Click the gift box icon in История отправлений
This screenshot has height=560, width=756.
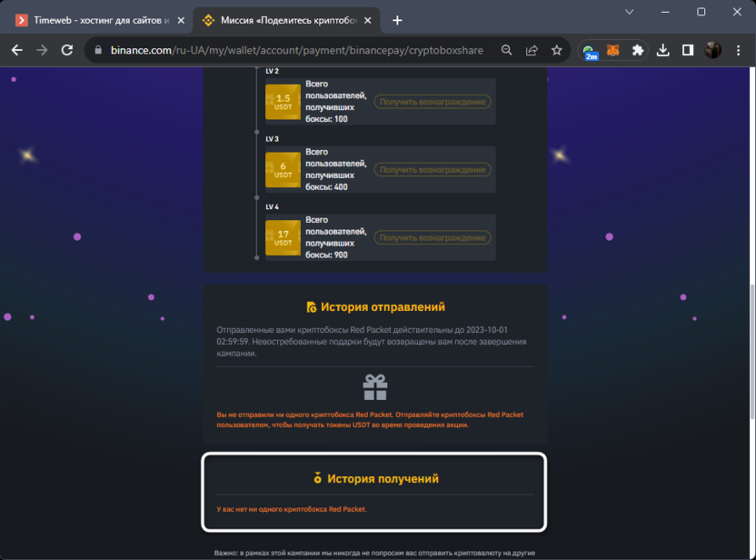click(375, 387)
